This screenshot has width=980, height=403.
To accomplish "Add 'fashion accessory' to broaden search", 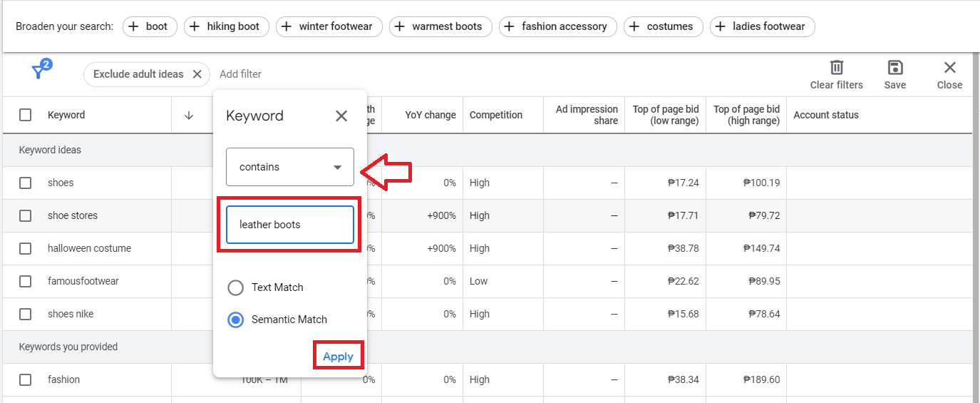I will point(558,26).
